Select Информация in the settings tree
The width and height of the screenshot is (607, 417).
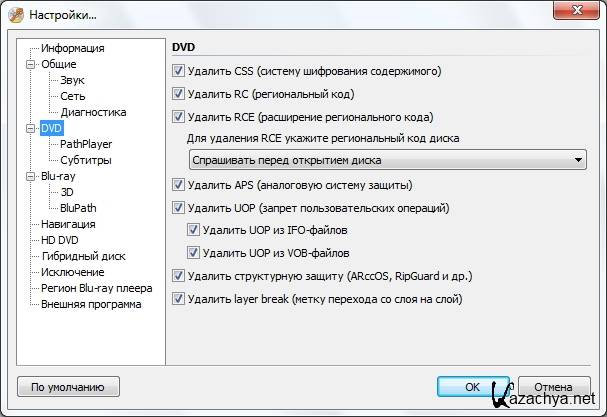point(72,48)
